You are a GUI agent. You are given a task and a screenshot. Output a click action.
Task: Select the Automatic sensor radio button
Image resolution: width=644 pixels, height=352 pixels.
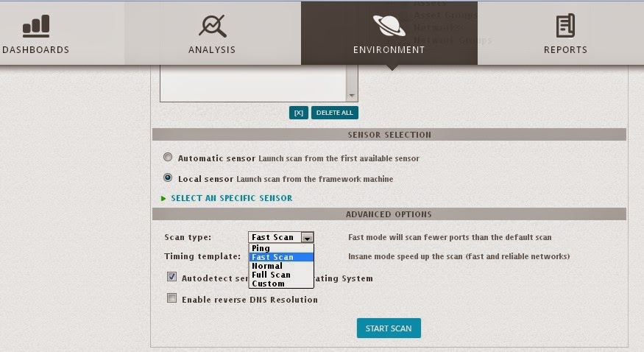168,158
